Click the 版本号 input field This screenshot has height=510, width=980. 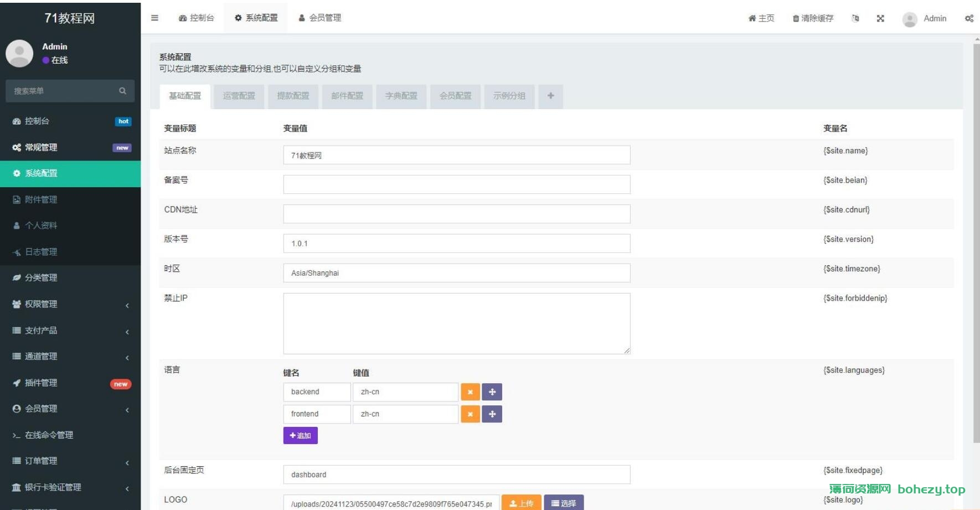[x=457, y=243]
